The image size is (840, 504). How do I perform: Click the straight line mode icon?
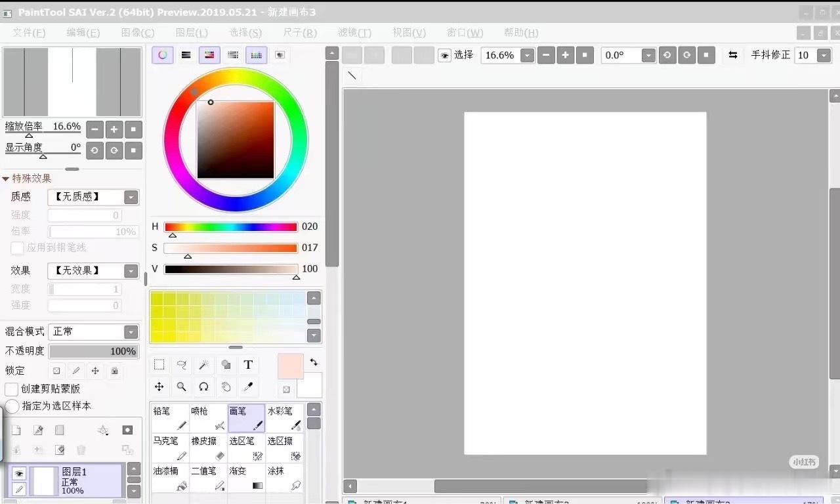click(352, 75)
